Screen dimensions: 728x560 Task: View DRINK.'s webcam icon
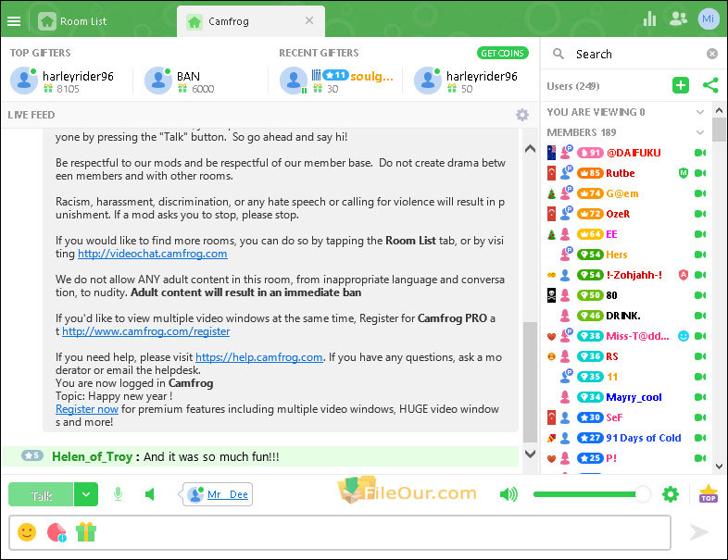point(700,316)
